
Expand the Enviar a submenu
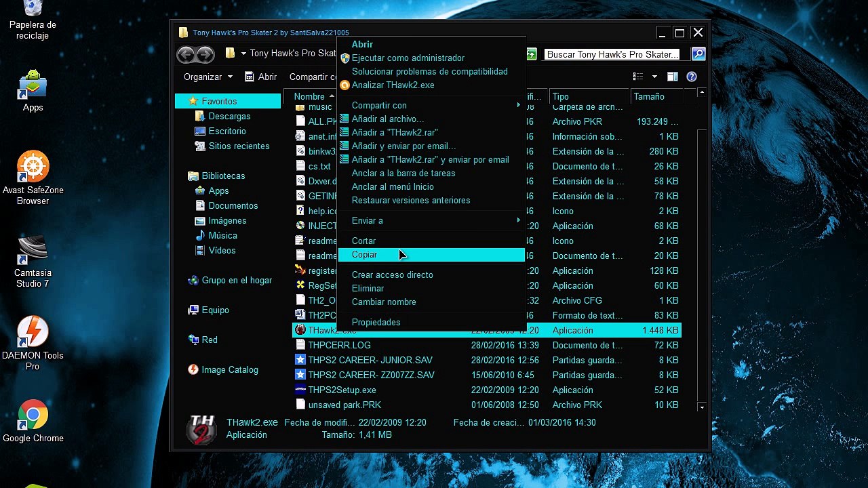[x=431, y=220]
